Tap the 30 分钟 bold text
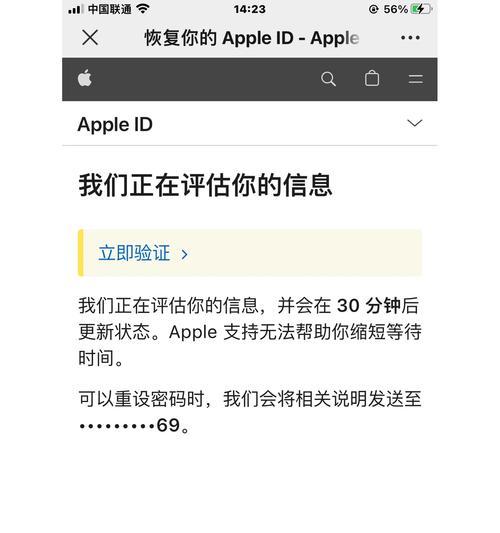Image resolution: width=500 pixels, height=533 pixels. pos(368,305)
